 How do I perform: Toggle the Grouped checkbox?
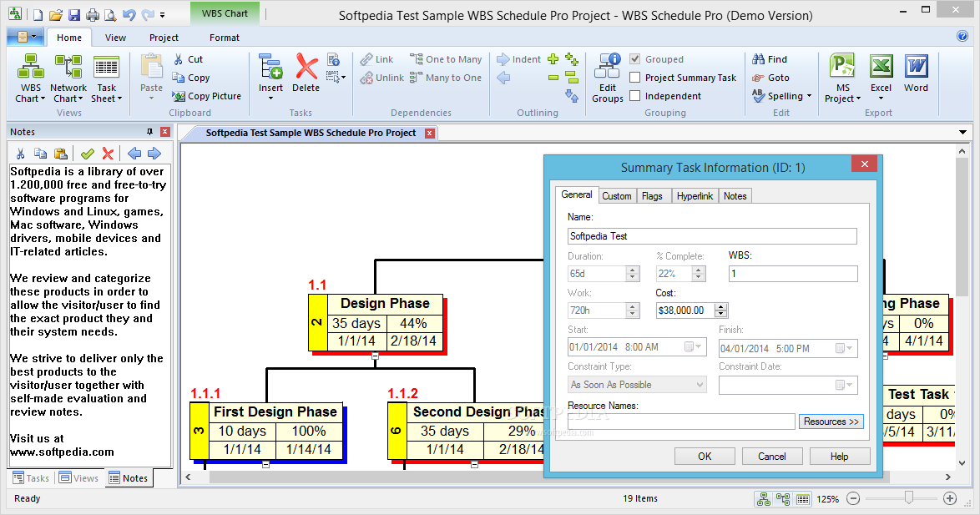(x=635, y=59)
